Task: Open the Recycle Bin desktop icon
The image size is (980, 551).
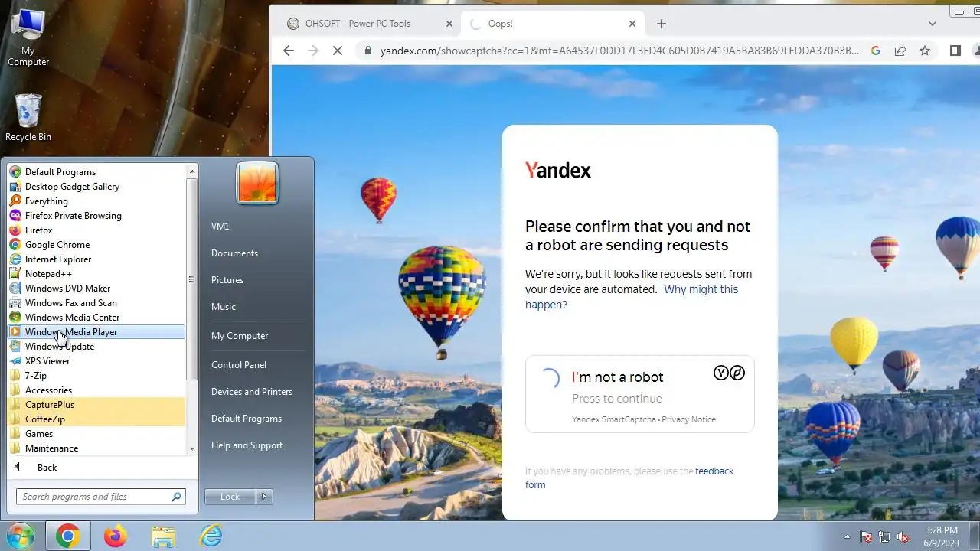Action: click(x=28, y=117)
